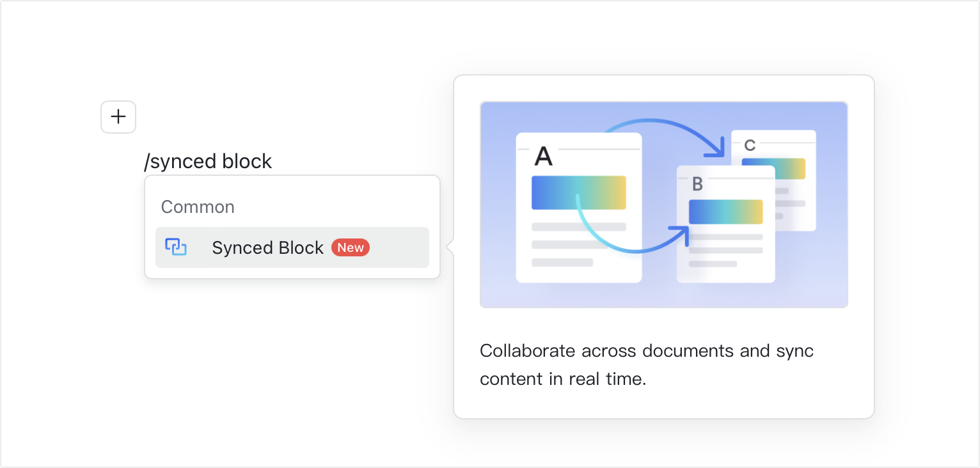Open the preview card illustration
The height and width of the screenshot is (468, 980).
click(663, 203)
